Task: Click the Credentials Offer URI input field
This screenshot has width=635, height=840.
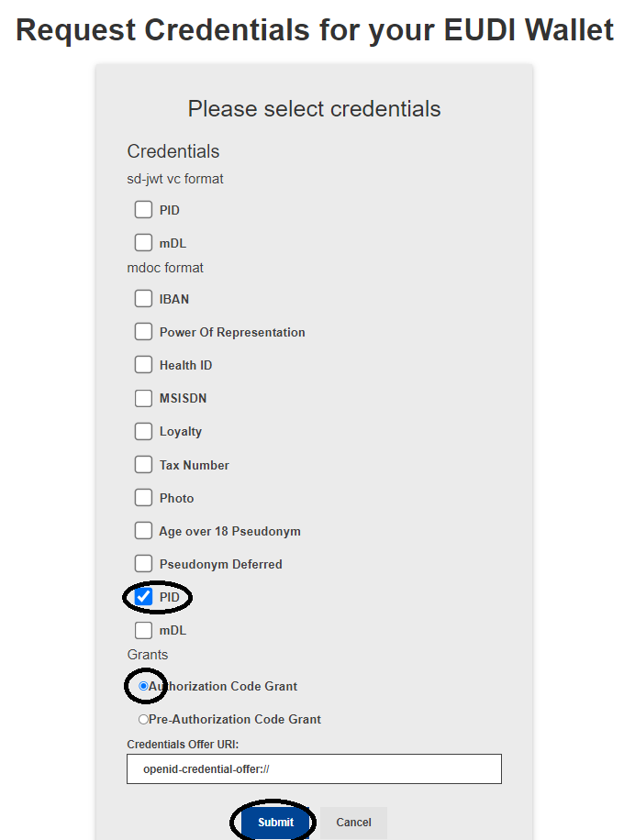Action: pyautogui.click(x=314, y=768)
